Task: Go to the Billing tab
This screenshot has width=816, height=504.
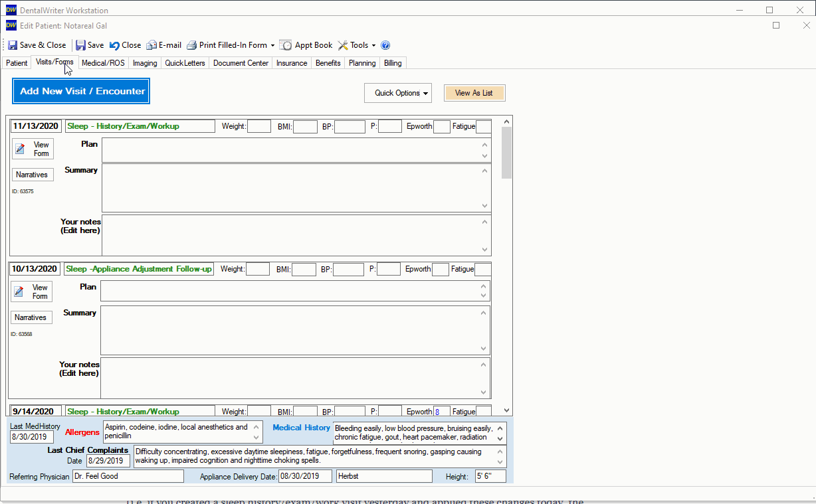Action: click(x=393, y=63)
